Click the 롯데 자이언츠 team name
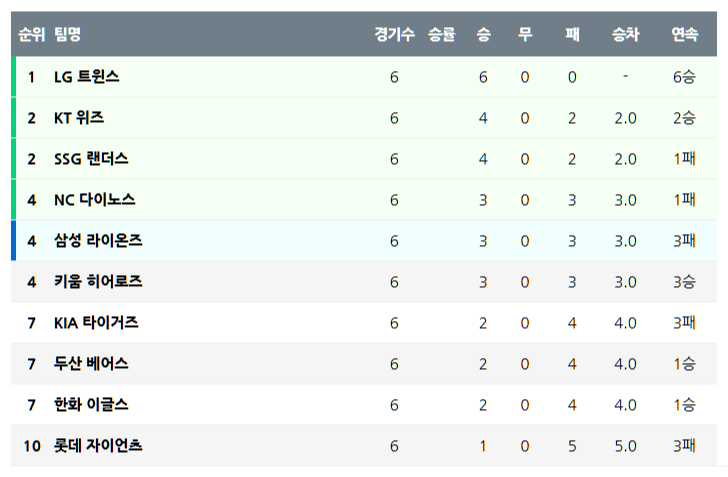 98,446
